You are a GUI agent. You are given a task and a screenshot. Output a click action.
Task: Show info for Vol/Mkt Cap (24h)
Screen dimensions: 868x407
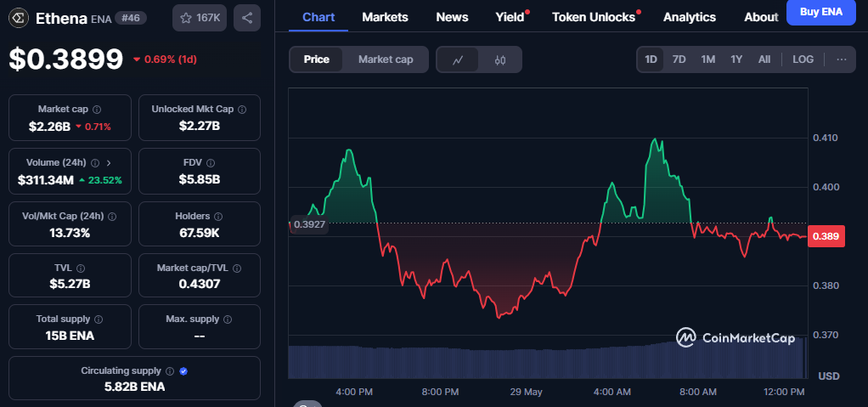[112, 217]
